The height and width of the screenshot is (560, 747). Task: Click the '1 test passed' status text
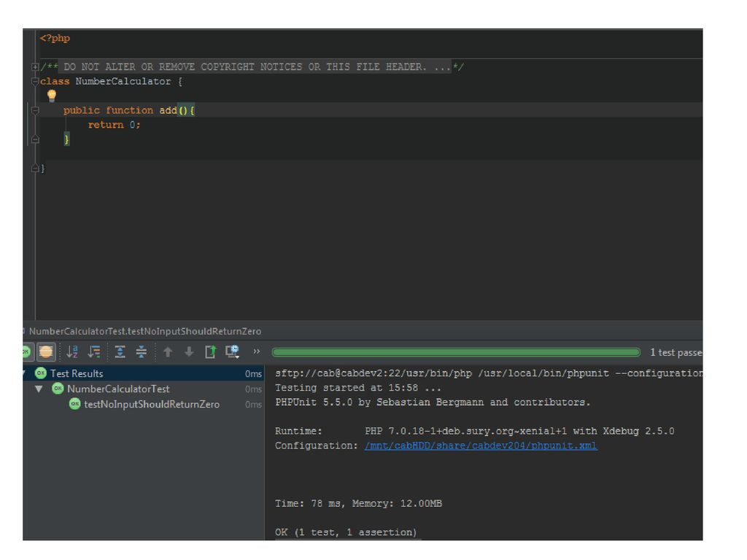click(x=676, y=352)
